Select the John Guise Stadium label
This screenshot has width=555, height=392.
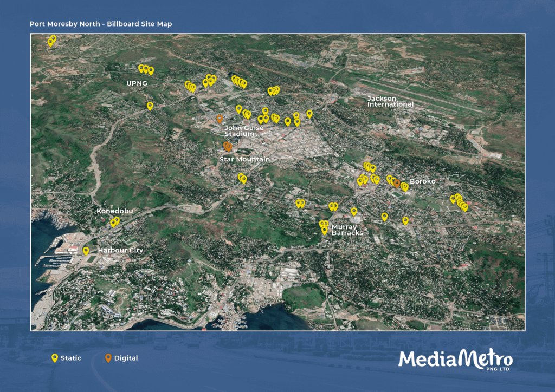click(x=243, y=131)
